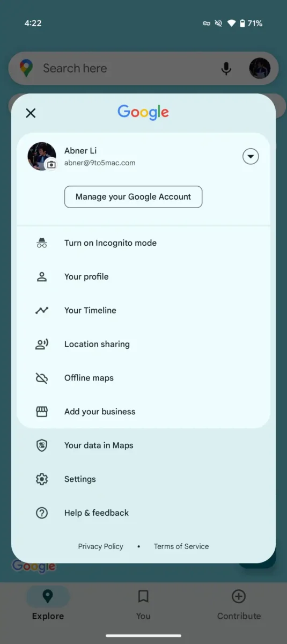Tap the Your profile person icon

(x=42, y=277)
